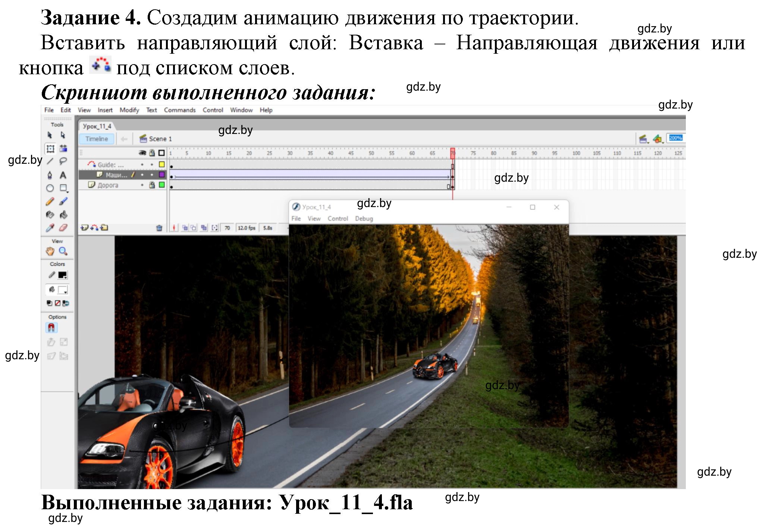769x532 pixels.
Task: Click Insert Layer icon below layers
Action: coord(85,228)
